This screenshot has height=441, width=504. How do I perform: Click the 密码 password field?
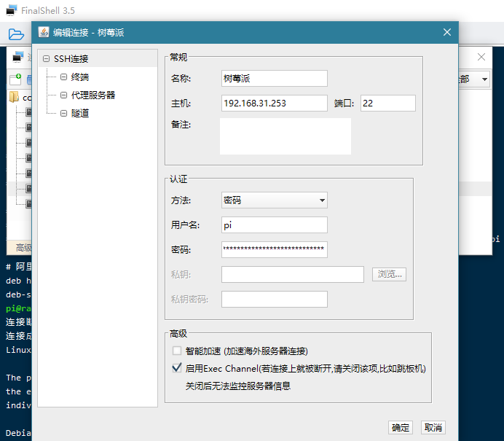274,249
